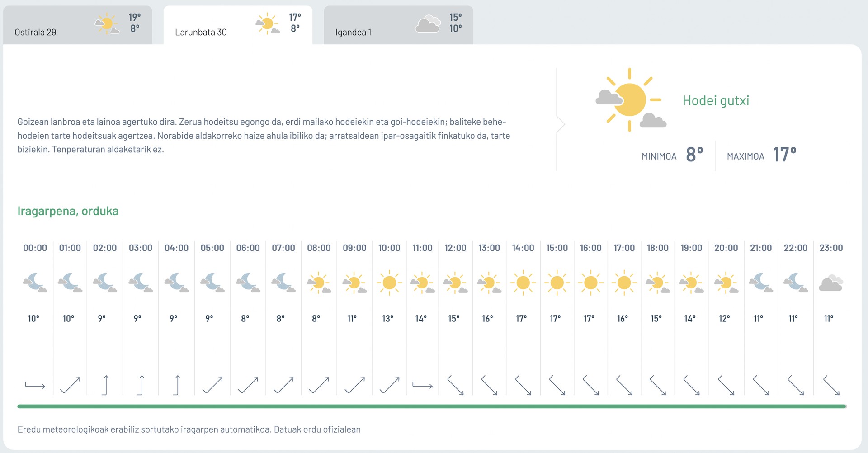Click the night cloud icon at 21:00
Screen dimensions: 868x453
coord(761,283)
